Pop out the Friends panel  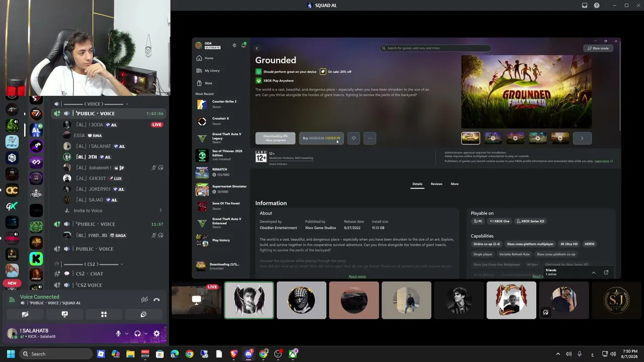[x=606, y=273]
